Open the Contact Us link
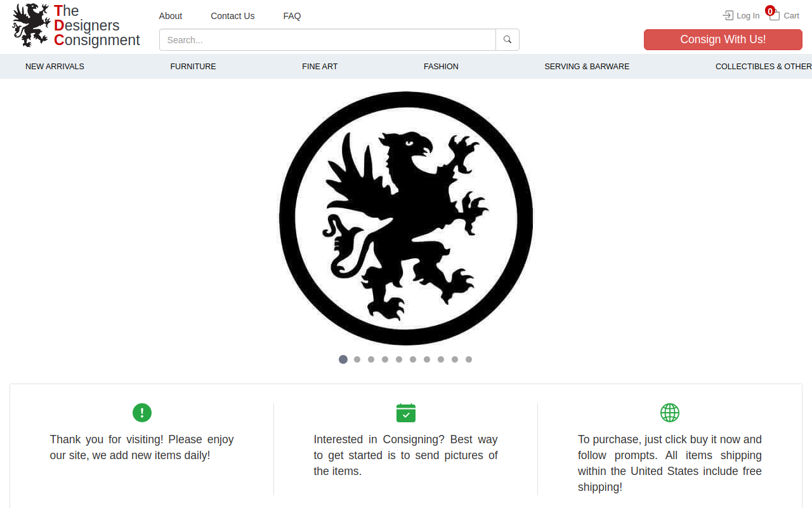The height and width of the screenshot is (508, 812). coord(233,16)
